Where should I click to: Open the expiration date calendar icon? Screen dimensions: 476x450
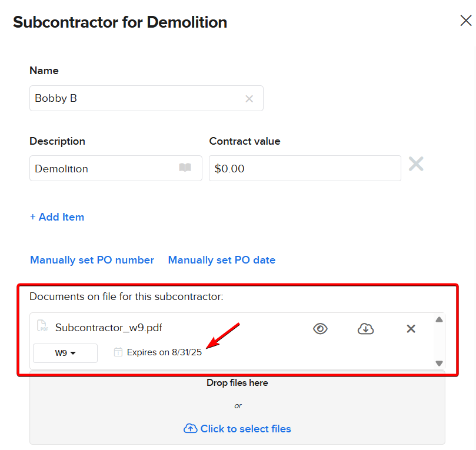[x=118, y=352]
